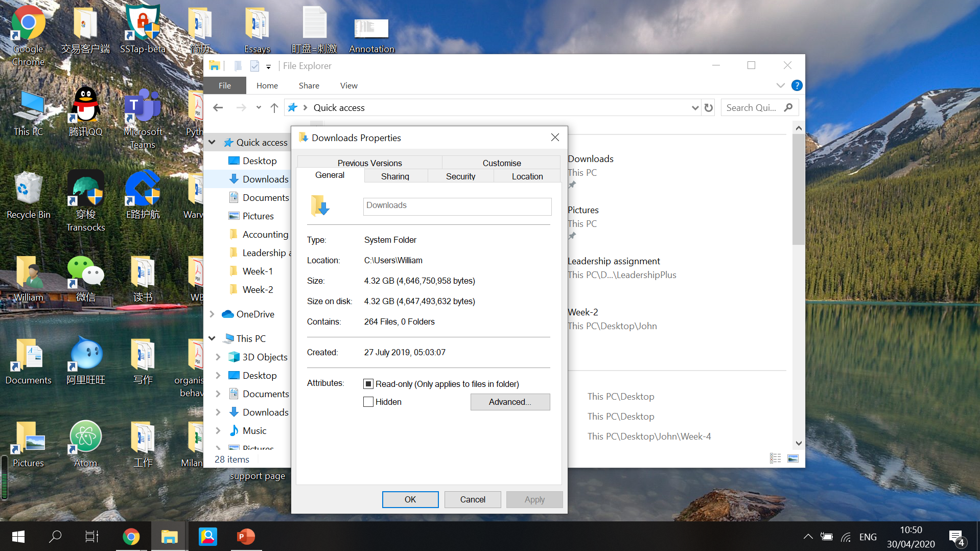
Task: Open Task View on the taskbar
Action: click(x=92, y=536)
